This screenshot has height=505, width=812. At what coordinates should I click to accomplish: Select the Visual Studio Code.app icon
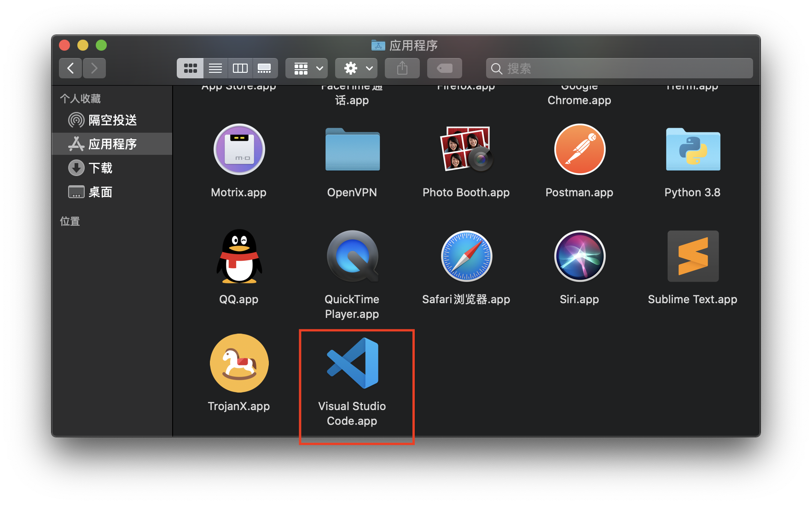(x=353, y=363)
